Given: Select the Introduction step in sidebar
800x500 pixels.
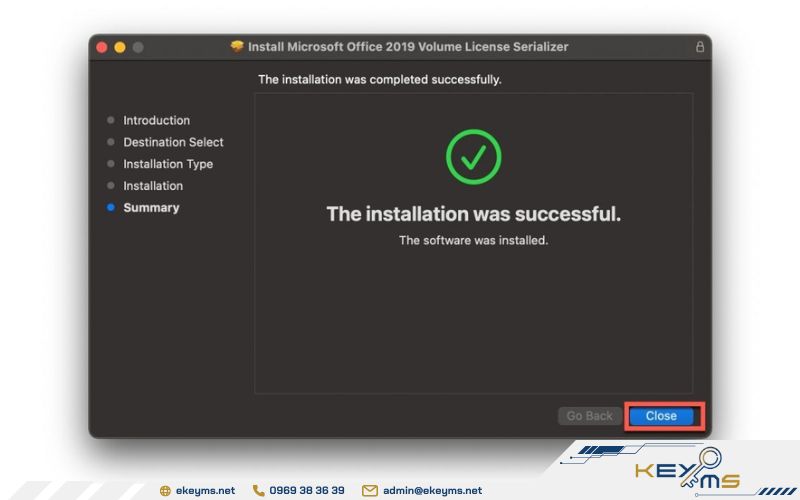Looking at the screenshot, I should [x=156, y=120].
